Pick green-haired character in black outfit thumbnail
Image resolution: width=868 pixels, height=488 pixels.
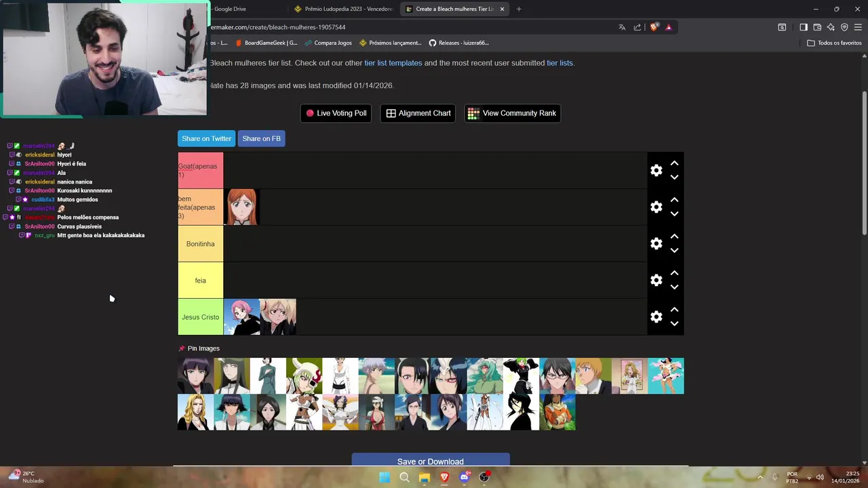[x=521, y=375]
